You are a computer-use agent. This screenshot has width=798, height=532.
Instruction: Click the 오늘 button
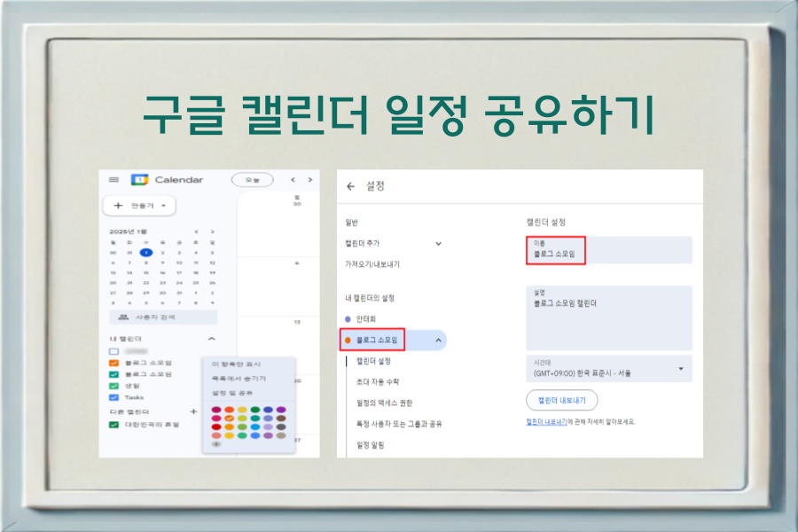click(253, 180)
